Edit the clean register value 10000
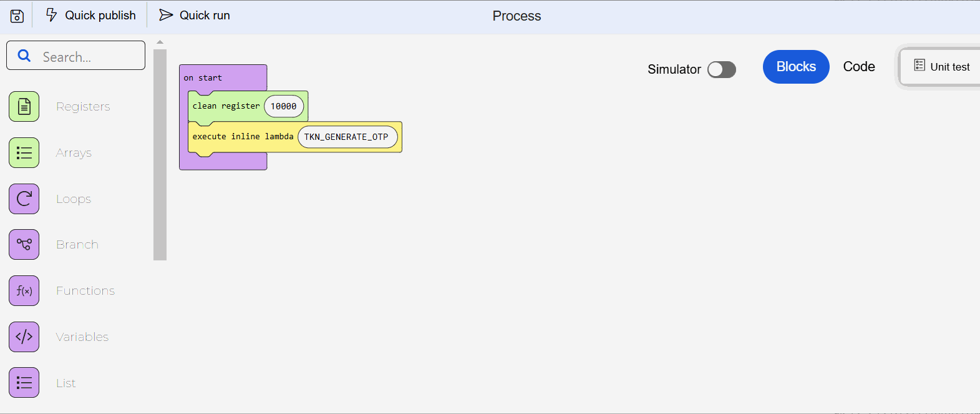Viewport: 980px width, 414px height. [284, 106]
